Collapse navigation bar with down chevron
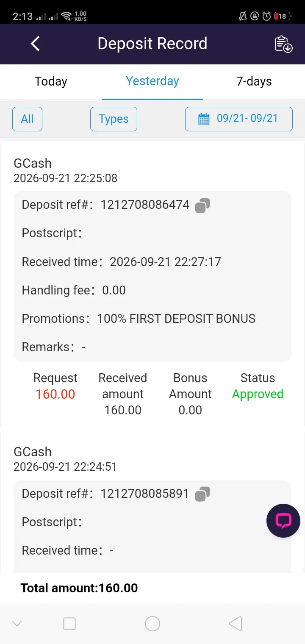 17,624
